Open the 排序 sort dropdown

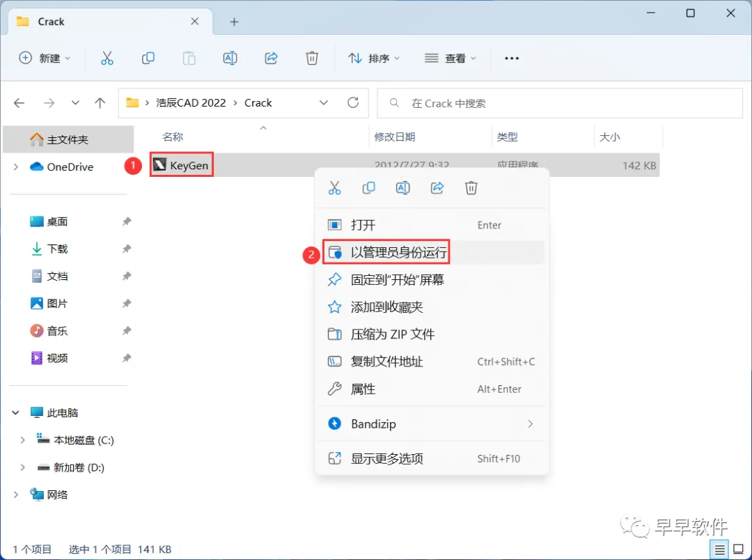(x=374, y=58)
